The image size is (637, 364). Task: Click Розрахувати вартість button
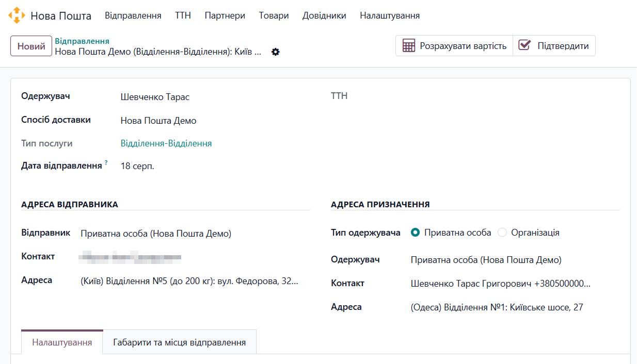(x=454, y=45)
